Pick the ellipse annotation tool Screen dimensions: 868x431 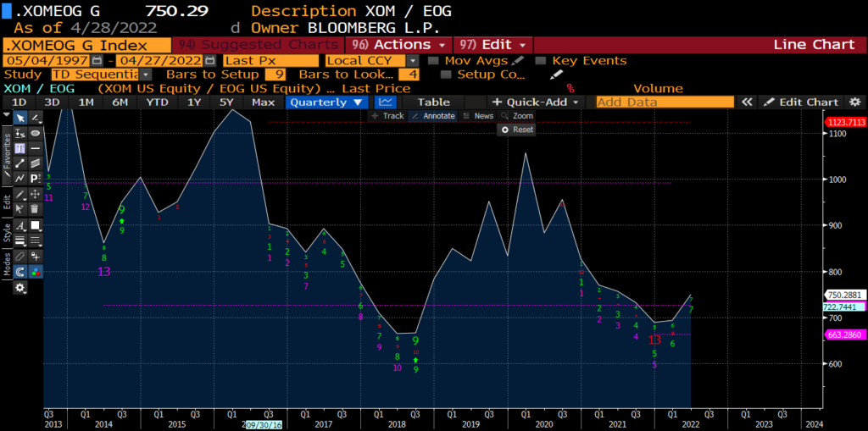tap(36, 133)
